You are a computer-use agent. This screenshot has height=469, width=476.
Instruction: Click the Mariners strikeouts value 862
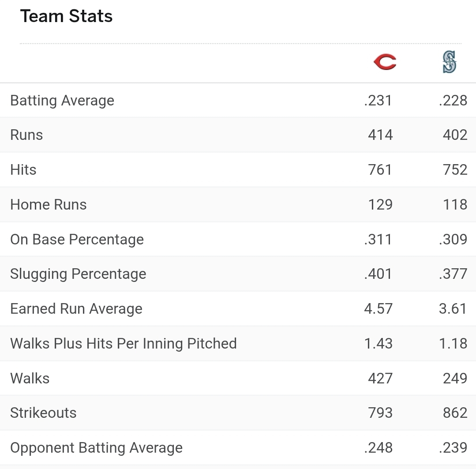(455, 413)
